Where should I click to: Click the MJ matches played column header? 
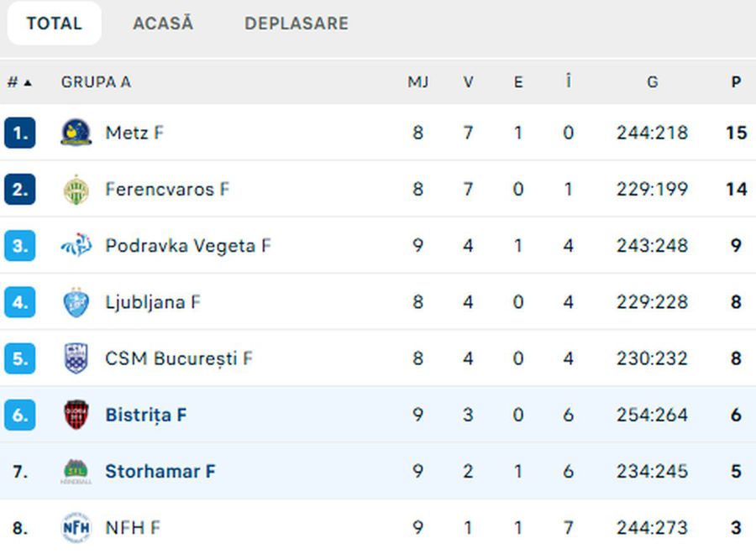[417, 82]
